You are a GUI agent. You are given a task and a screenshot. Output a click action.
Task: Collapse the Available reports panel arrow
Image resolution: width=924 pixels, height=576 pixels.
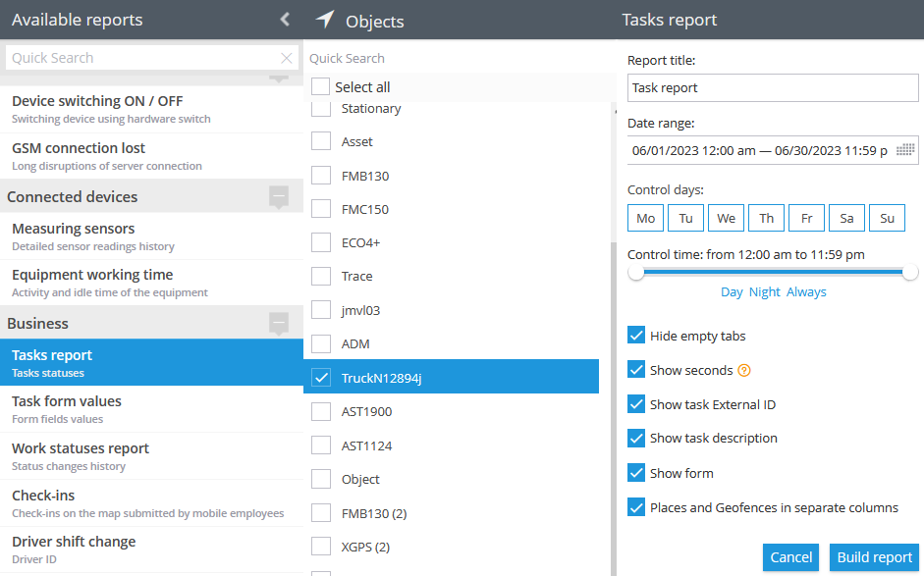pos(285,20)
